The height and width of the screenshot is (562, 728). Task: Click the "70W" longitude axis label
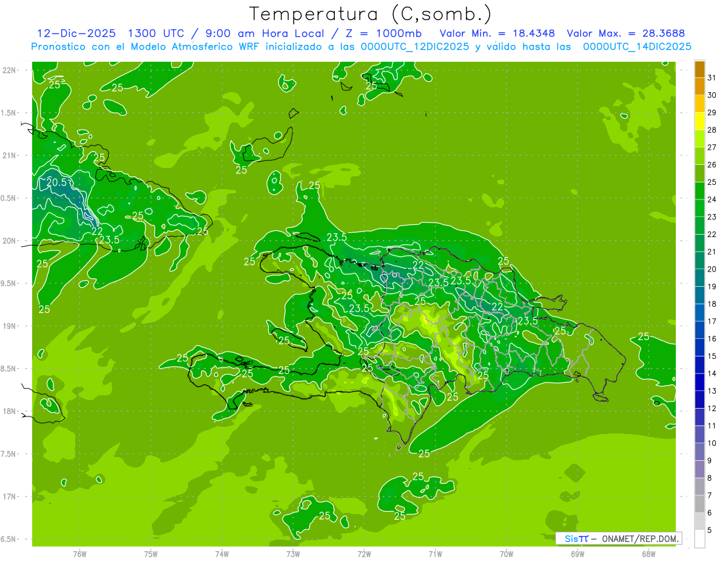(507, 554)
